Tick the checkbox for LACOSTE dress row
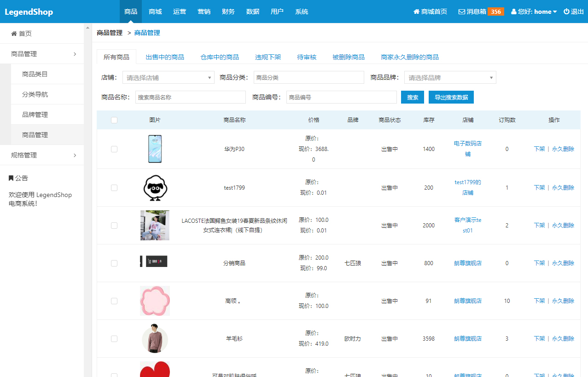588x377 pixels. pos(114,226)
